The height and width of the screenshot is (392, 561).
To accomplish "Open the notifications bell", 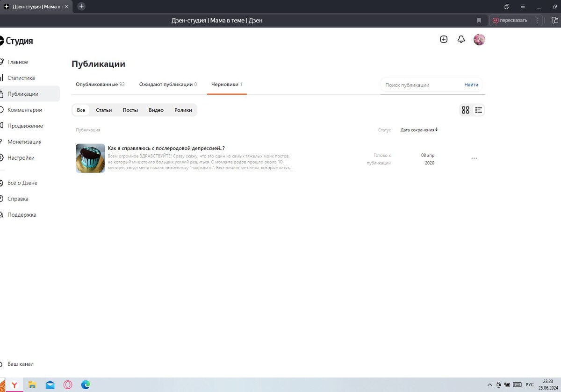I will (x=461, y=39).
